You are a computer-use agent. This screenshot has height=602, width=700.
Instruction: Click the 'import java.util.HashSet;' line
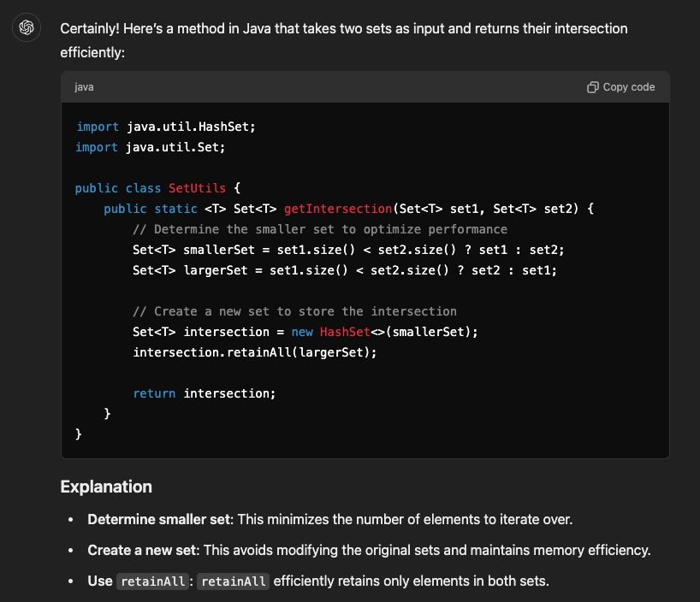tap(166, 127)
